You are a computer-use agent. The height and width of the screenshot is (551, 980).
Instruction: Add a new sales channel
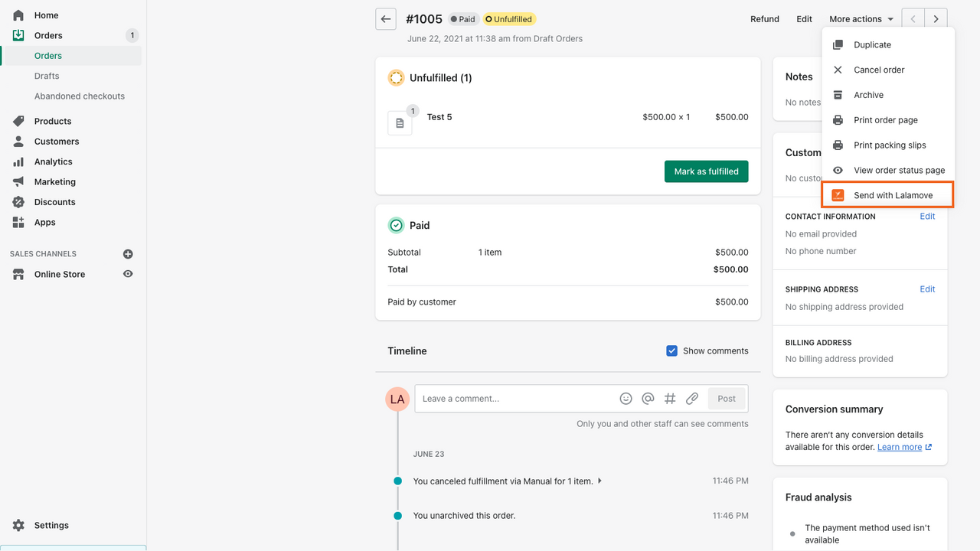pos(127,253)
